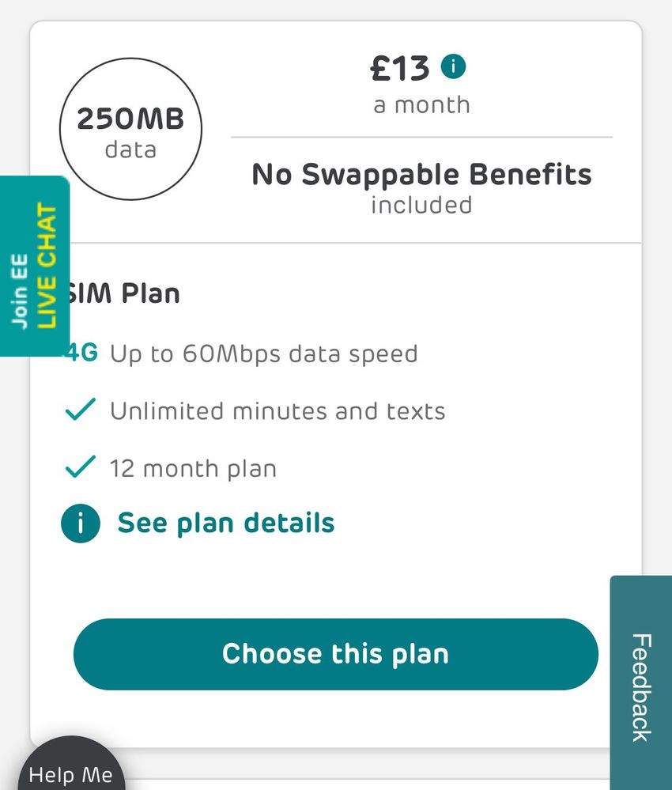Click the divider line below the £13 price
This screenshot has width=672, height=790.
(x=421, y=137)
